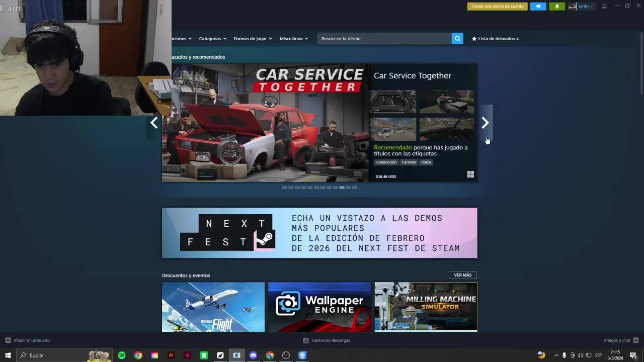Image resolution: width=644 pixels, height=362 pixels.
Task: Click the Tienes una alerta de cuenta button
Action: pos(497,6)
